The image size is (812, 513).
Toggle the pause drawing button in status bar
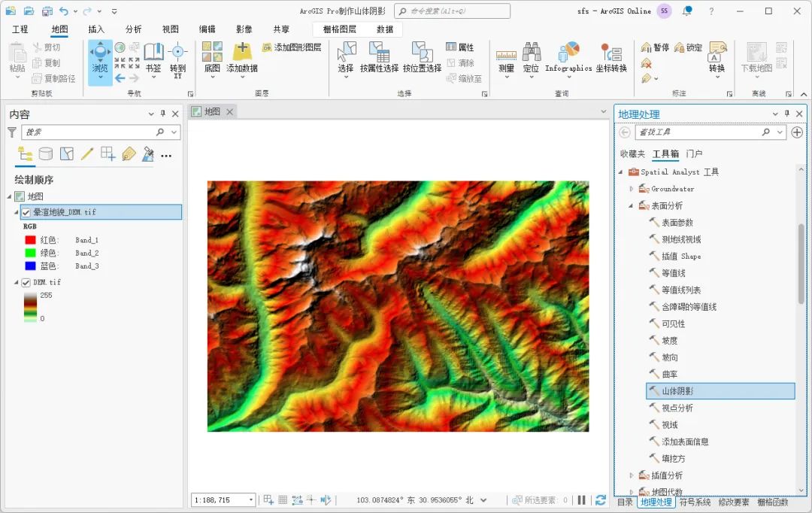pos(581,500)
